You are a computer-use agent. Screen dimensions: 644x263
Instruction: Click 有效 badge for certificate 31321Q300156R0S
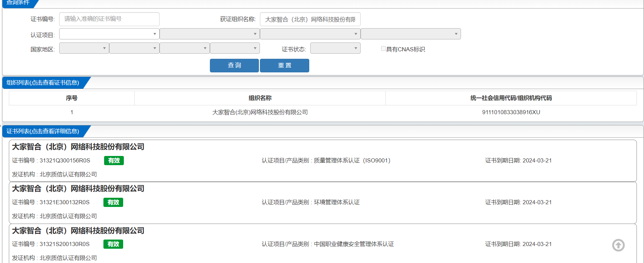click(114, 160)
